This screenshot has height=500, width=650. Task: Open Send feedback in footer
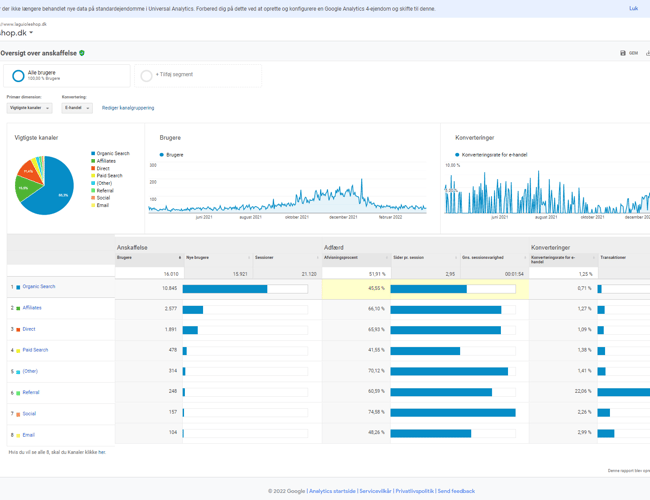click(x=456, y=491)
